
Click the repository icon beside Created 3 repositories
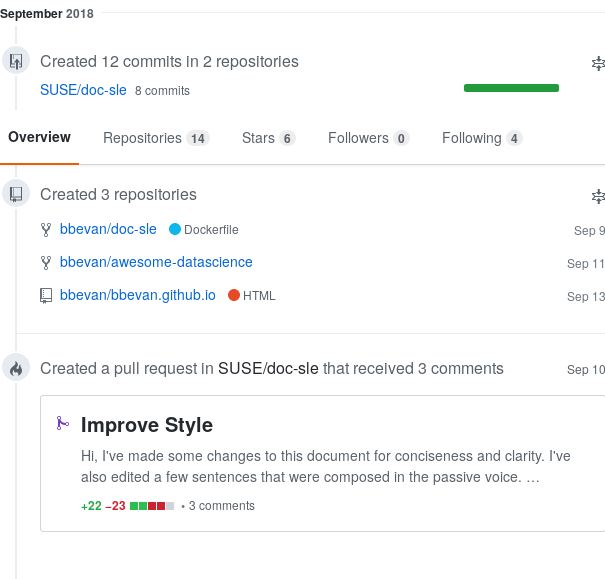16,194
